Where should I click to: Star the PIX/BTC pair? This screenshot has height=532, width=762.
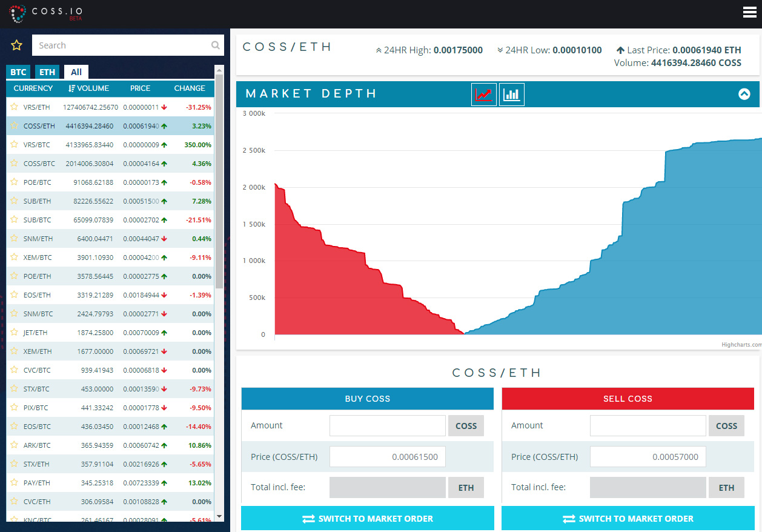coord(15,408)
